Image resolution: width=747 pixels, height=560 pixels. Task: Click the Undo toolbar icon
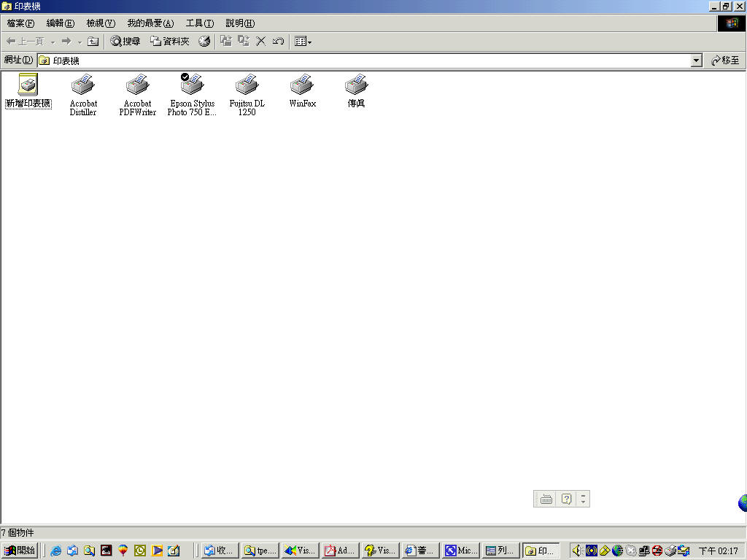(278, 42)
